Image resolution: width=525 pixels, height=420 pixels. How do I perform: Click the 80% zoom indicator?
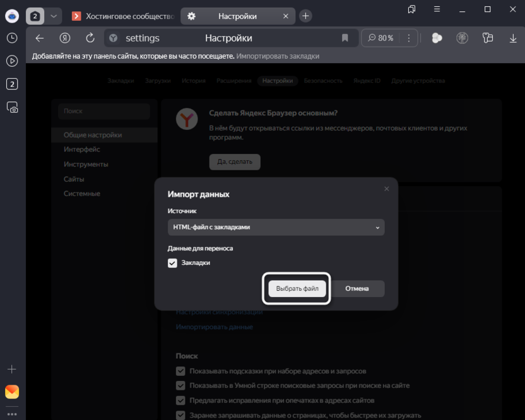[x=380, y=38]
